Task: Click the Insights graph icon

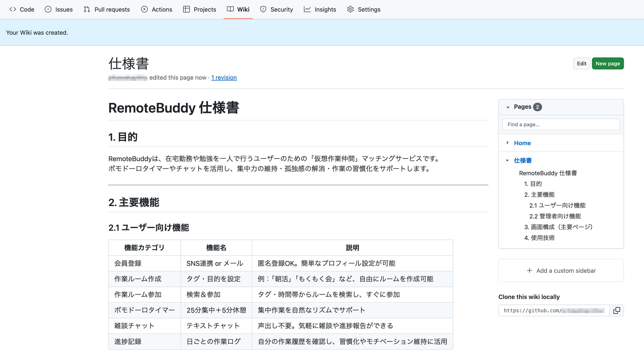Action: [x=307, y=9]
